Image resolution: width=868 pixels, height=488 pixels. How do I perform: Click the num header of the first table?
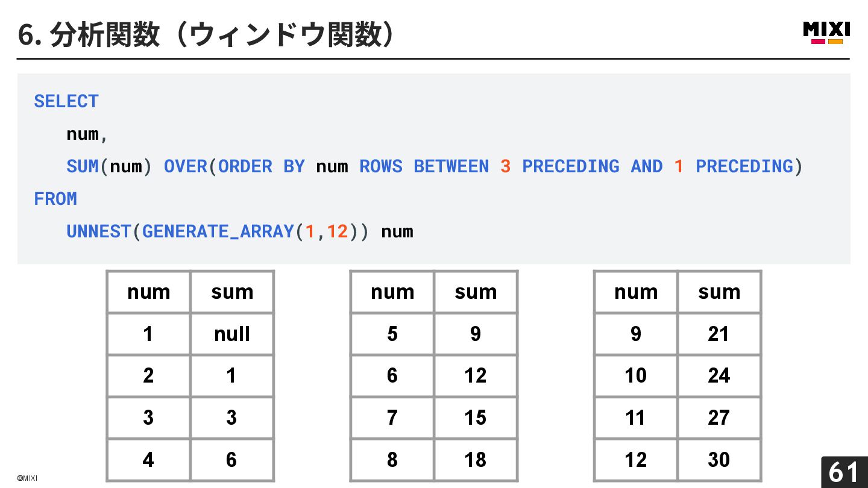[x=149, y=292]
